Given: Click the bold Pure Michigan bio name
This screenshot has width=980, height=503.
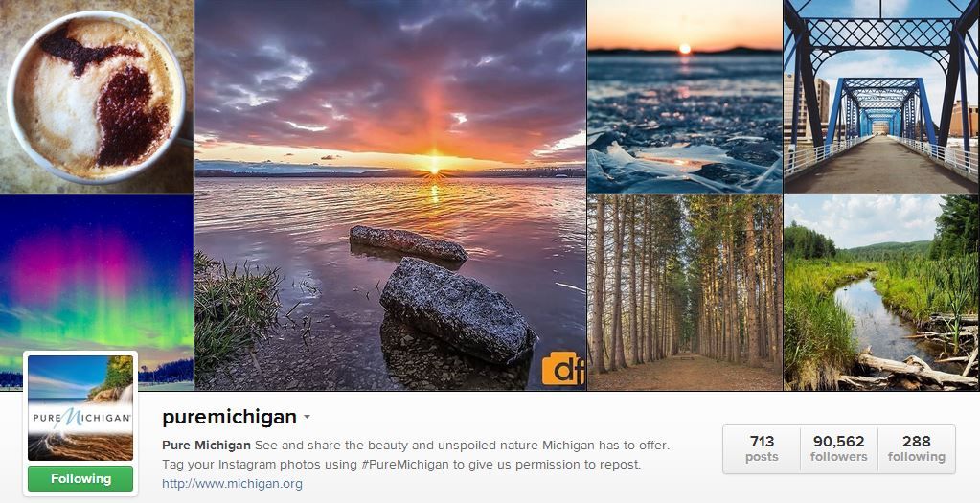Looking at the screenshot, I should [x=206, y=446].
